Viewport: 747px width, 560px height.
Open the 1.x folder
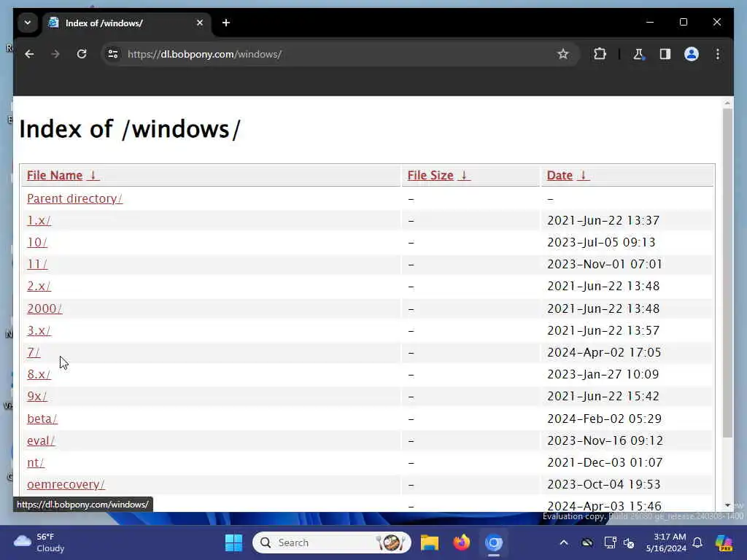click(39, 220)
